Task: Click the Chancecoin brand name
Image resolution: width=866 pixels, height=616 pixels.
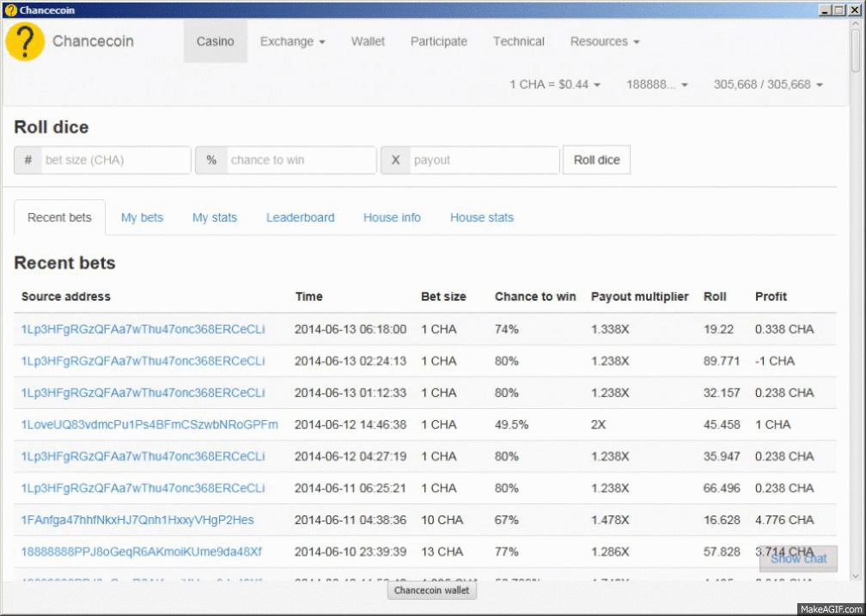Action: click(x=93, y=41)
